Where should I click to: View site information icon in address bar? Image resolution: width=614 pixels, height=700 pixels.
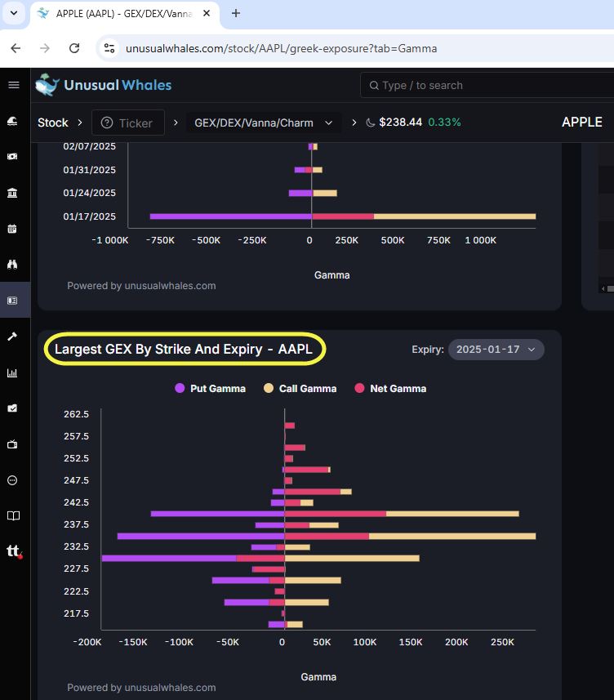pyautogui.click(x=109, y=48)
